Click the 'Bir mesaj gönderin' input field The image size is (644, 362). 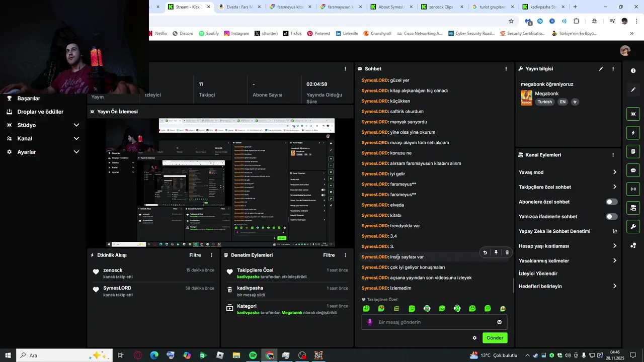[434, 322]
